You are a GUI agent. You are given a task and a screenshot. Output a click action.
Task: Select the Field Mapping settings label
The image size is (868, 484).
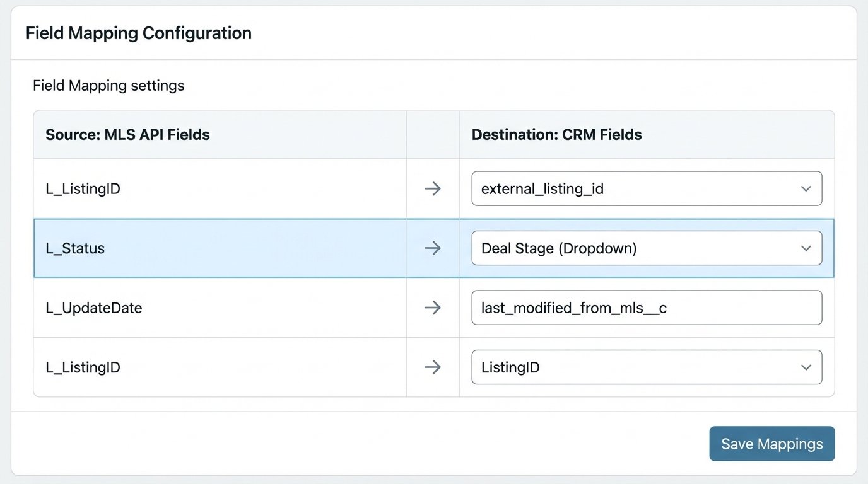click(x=108, y=85)
